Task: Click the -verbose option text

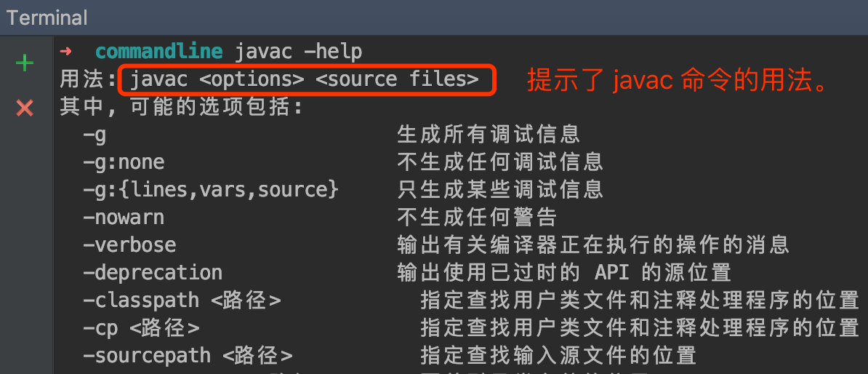Action: (129, 245)
